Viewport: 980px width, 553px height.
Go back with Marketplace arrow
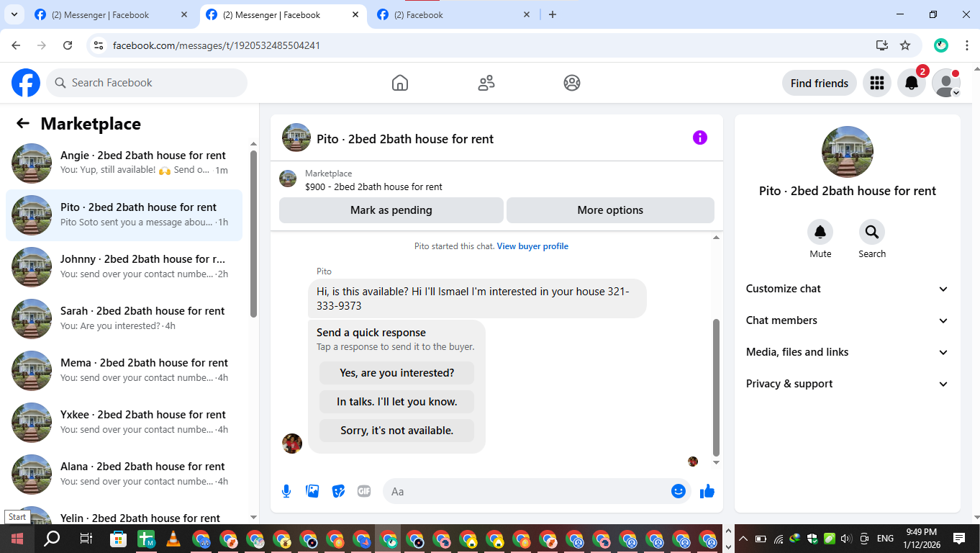tap(23, 123)
